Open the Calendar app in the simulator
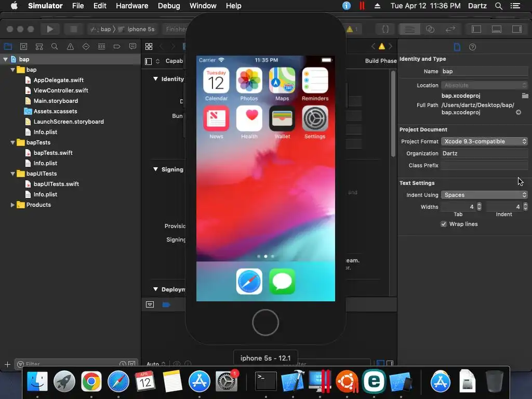Viewport: 532px width, 399px height. [216, 80]
